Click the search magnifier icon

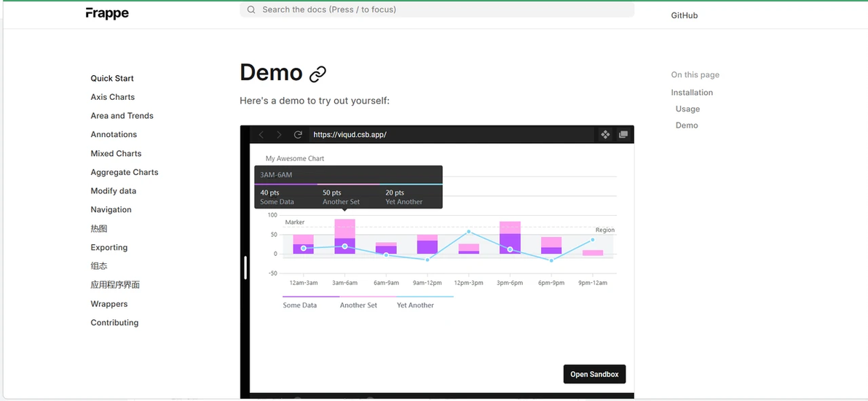pos(251,9)
